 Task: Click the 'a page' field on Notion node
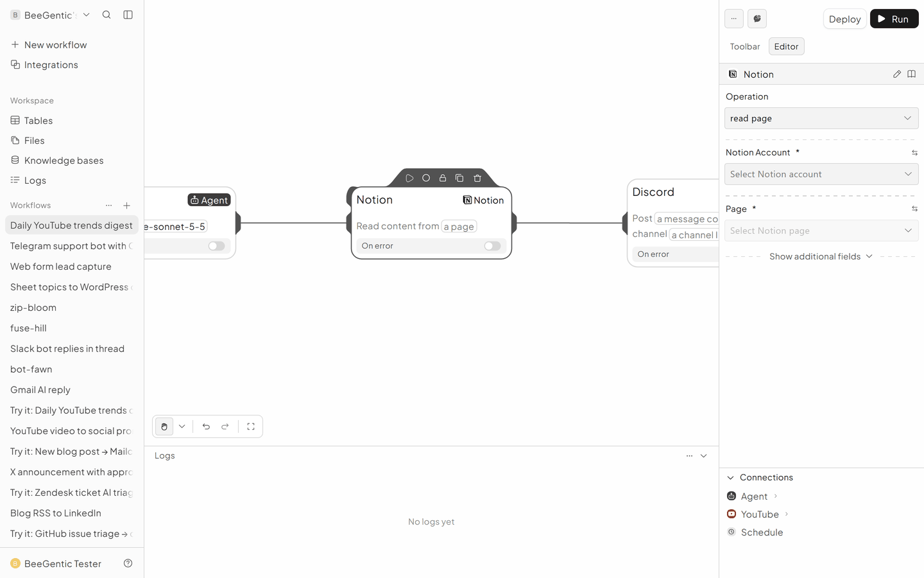(x=459, y=227)
